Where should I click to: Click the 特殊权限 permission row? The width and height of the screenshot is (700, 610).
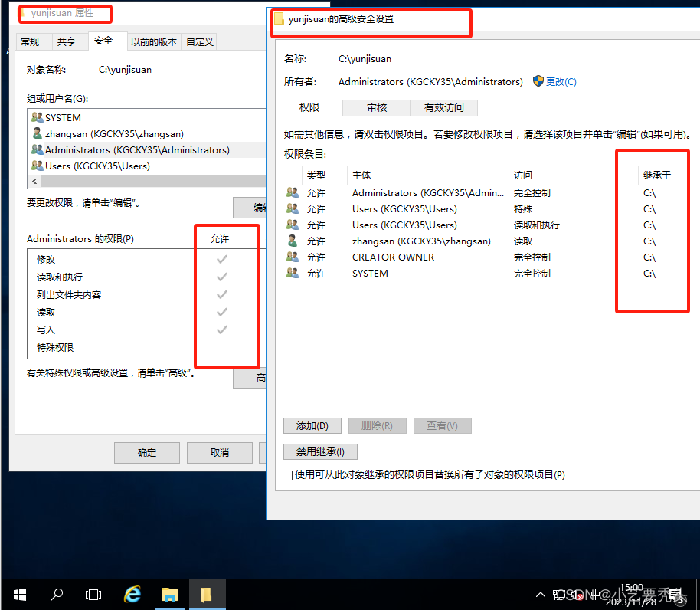coord(147,347)
